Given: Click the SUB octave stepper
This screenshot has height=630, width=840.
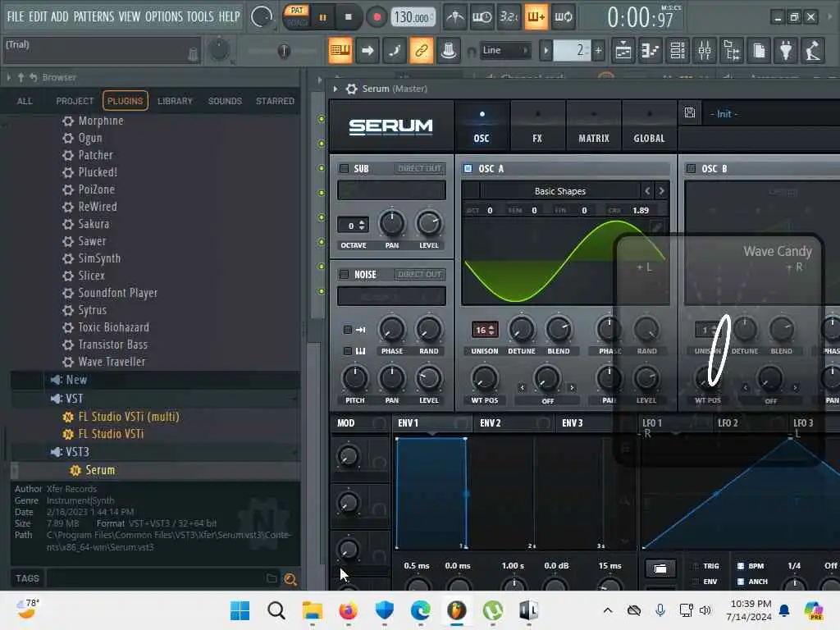Looking at the screenshot, I should pyautogui.click(x=353, y=226).
